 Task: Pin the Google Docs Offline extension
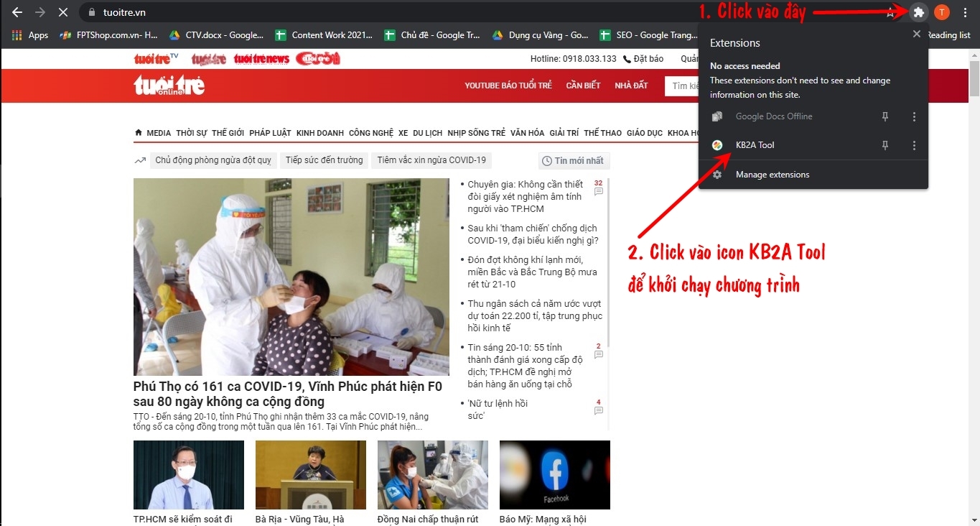(885, 116)
